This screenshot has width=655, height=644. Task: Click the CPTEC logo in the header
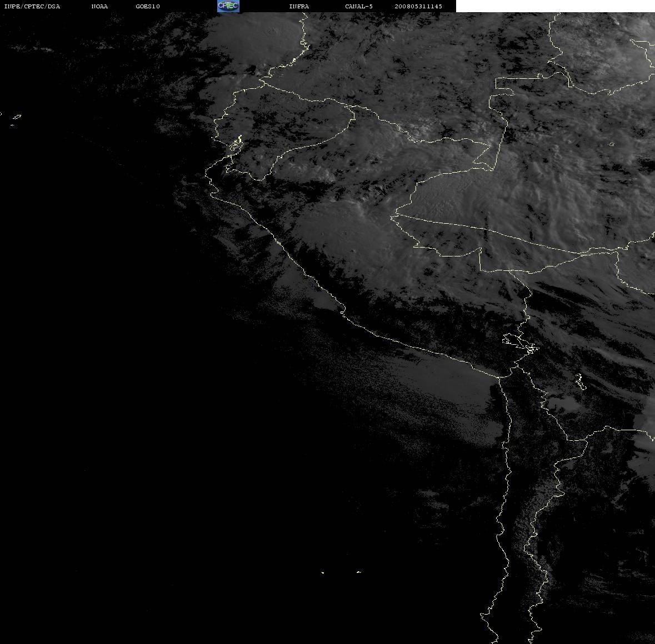pos(228,6)
